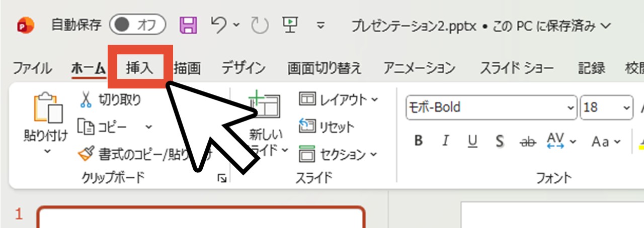Click the Redo circular arrow icon

point(260,25)
